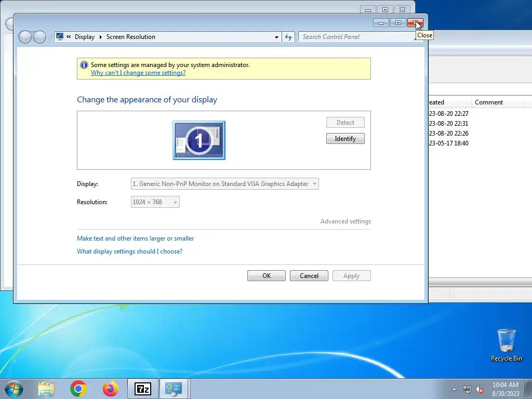
Task: Click the Apply button
Action: point(352,275)
